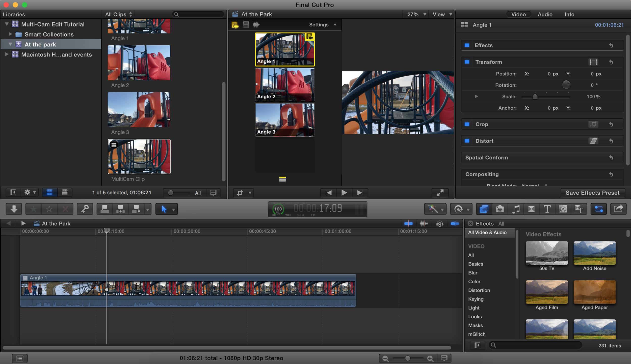
Task: Adjust the Scale slider handle
Action: point(535,97)
